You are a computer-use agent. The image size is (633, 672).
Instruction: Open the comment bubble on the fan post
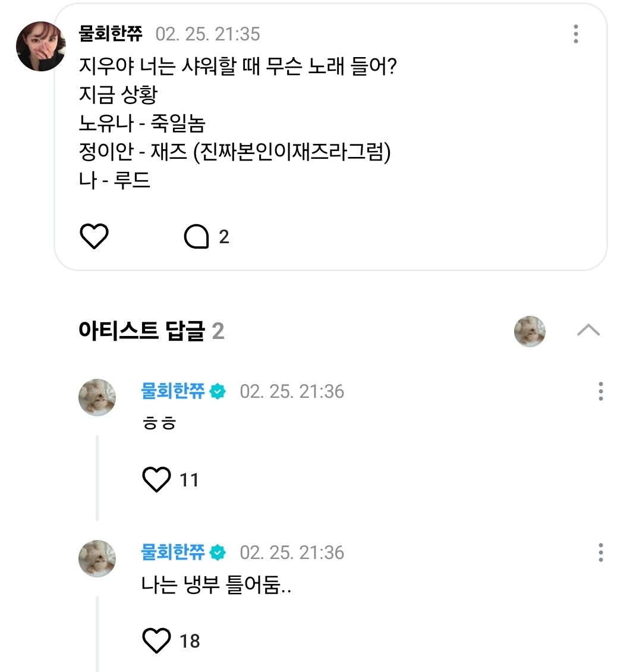197,237
